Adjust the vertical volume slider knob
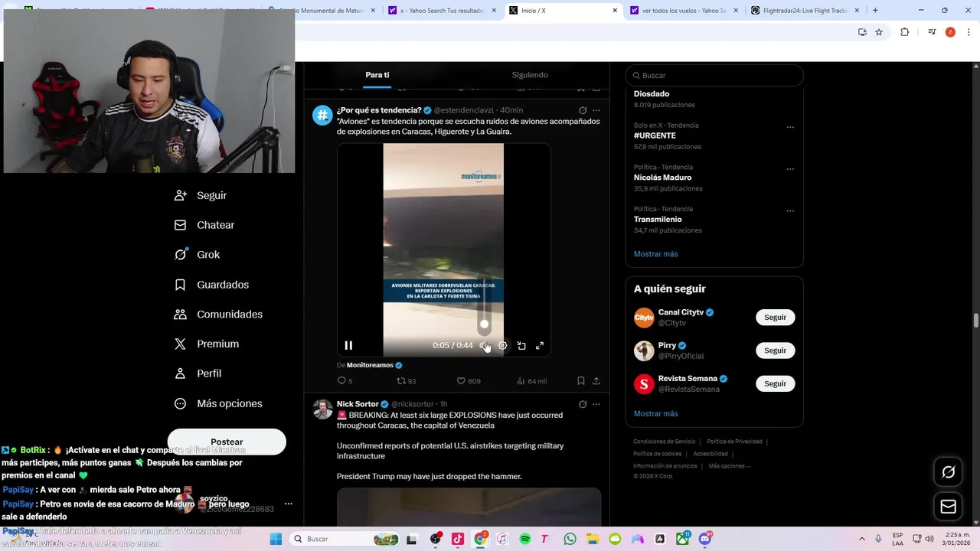The width and height of the screenshot is (980, 551). click(484, 324)
